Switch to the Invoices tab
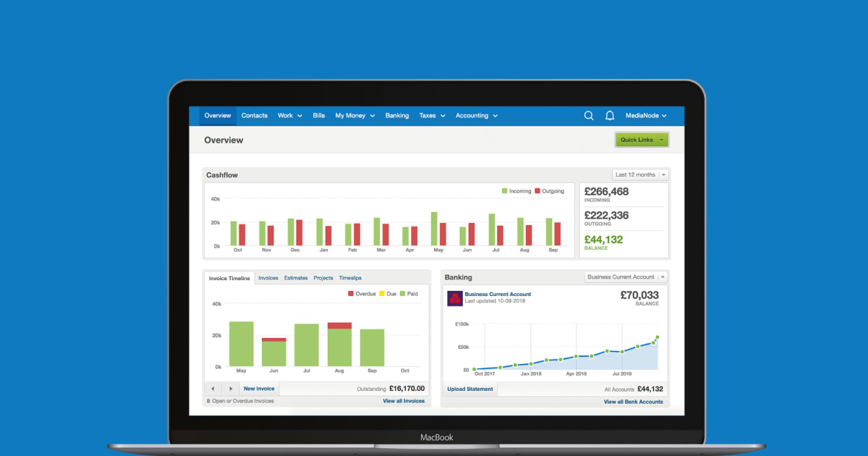868x456 pixels. tap(268, 277)
